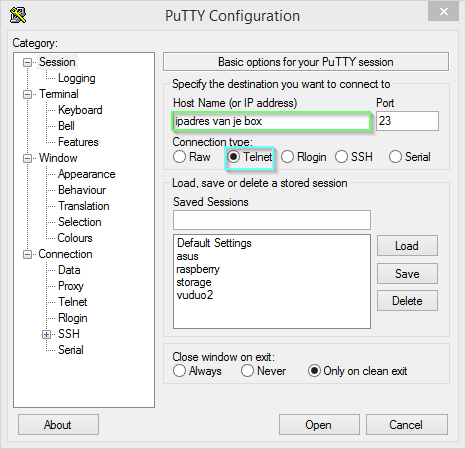Screen dimensions: 466x449
Task: Open the Behaviour category
Action: (82, 190)
